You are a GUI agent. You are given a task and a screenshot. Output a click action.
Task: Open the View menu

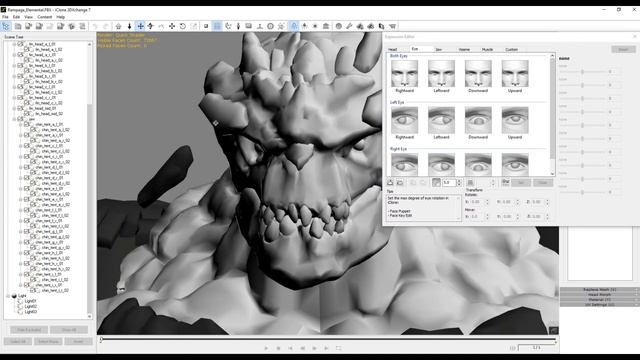click(29, 17)
